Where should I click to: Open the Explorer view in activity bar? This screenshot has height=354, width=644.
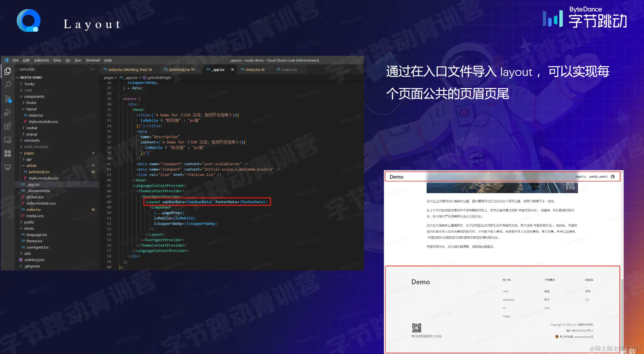[8, 71]
